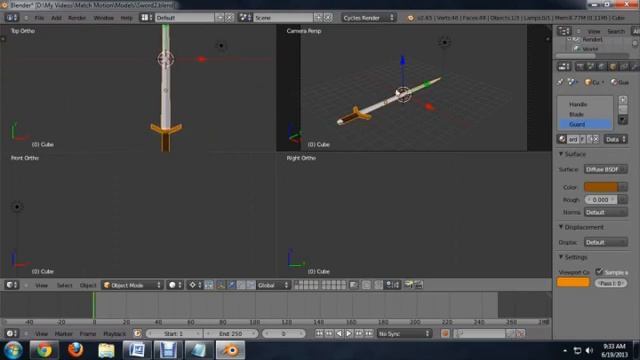Delete the current scene
The width and height of the screenshot is (640, 360).
click(x=328, y=18)
